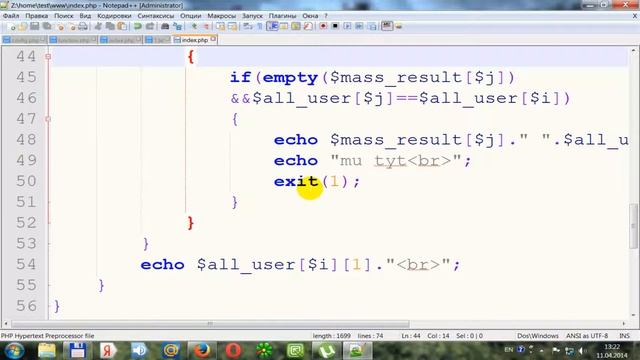Toggle word wrap in the toolbar
Viewport: 640px width, 360px height.
pos(248,27)
